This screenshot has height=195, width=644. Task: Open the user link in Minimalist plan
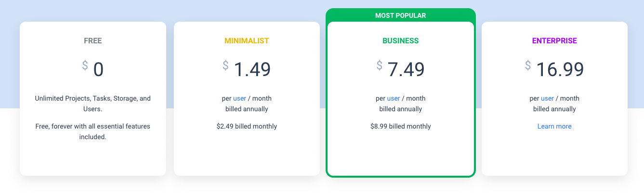click(x=240, y=98)
